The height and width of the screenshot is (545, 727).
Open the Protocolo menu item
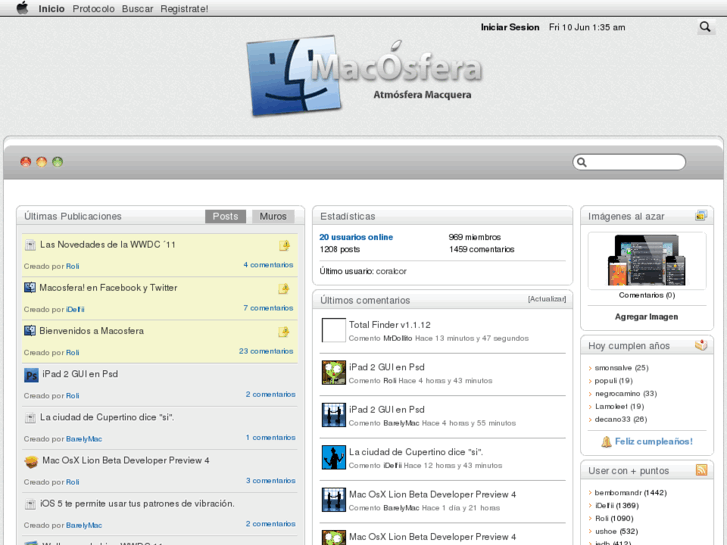click(93, 9)
